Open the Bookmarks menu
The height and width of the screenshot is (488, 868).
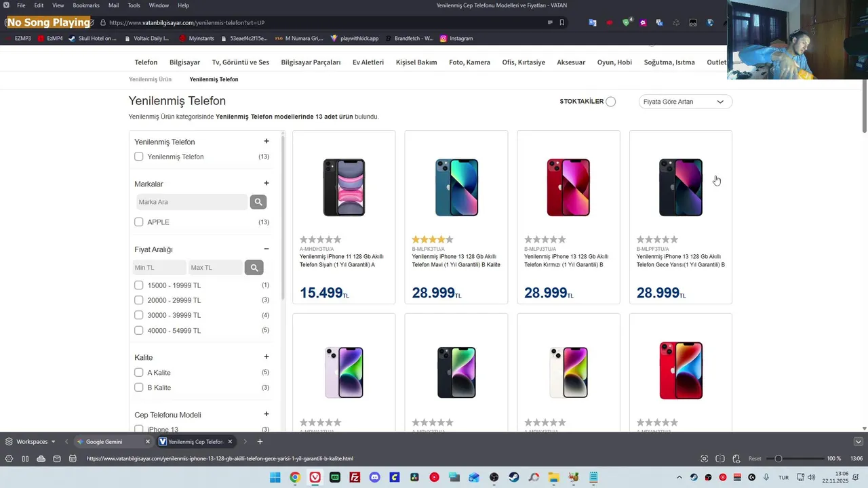86,5
